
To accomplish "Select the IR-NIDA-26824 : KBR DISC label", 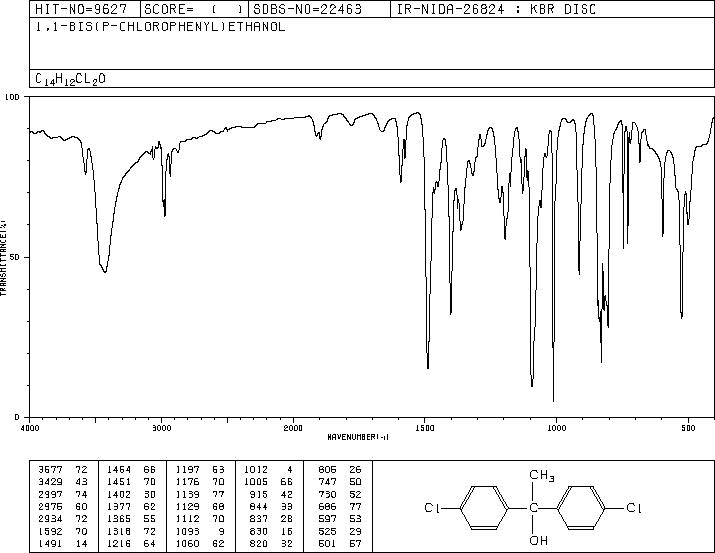I will pos(496,9).
